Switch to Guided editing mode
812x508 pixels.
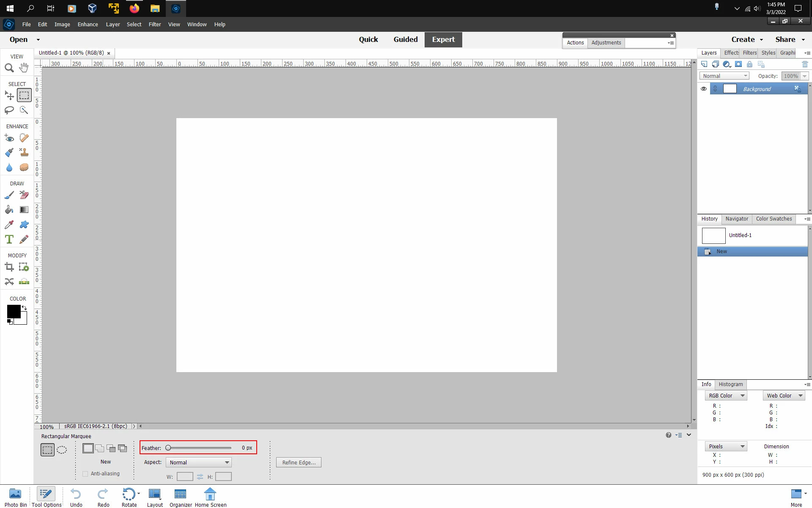[405, 39]
